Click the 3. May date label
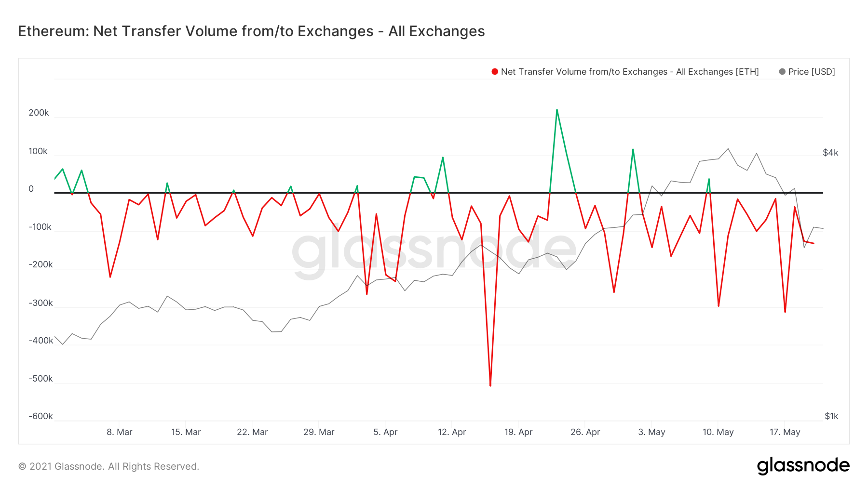Screen dimensions: 868x488 click(x=651, y=432)
